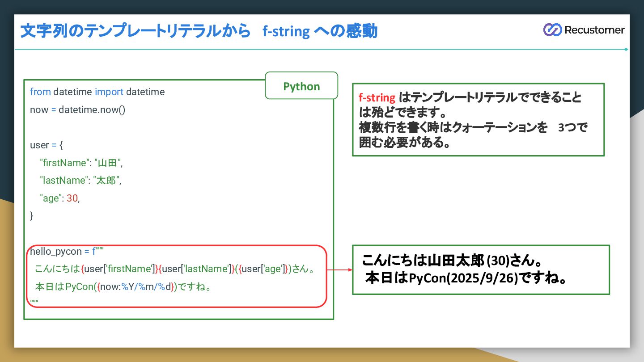Click the closing triple quotes line
Viewport: 644px width, 362px height.
coord(34,302)
